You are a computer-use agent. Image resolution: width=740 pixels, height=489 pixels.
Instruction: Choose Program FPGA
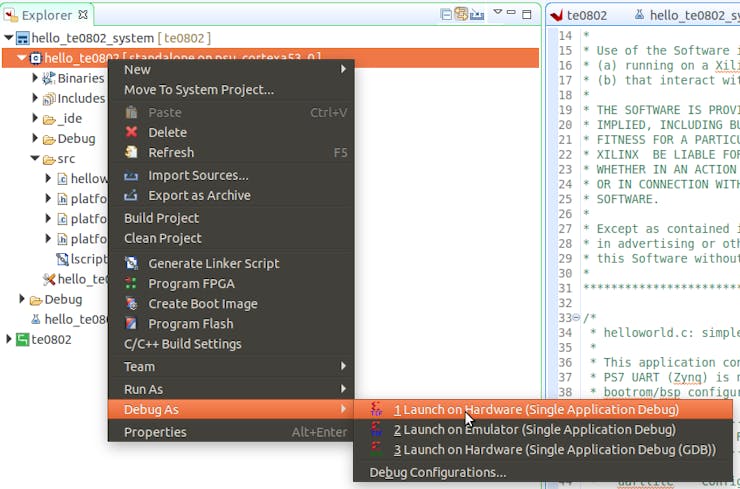(231, 284)
